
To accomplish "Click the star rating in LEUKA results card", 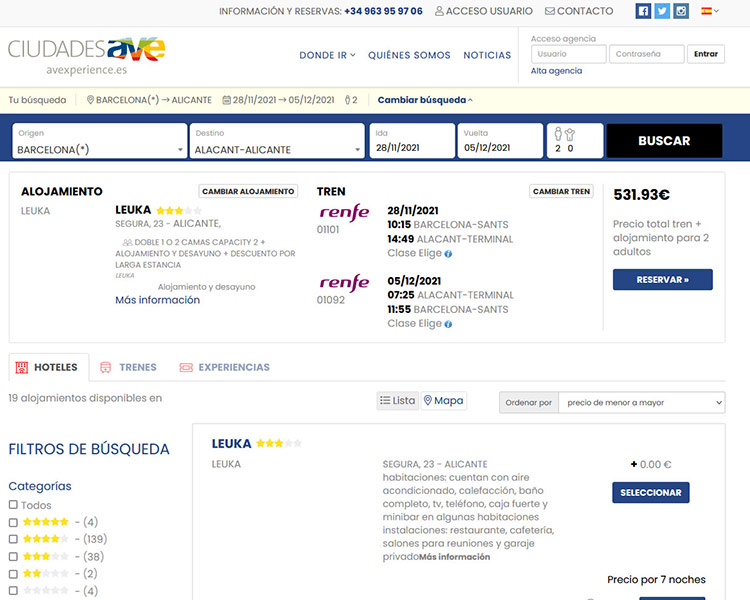I will coord(279,444).
